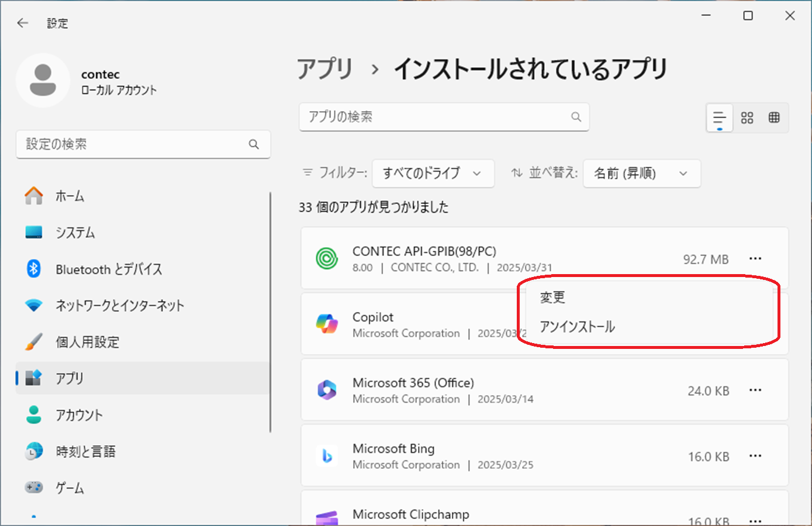Click the Microsoft Bing app icon

(x=327, y=456)
